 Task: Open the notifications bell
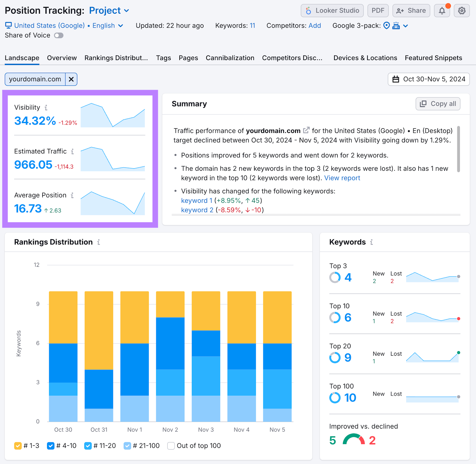click(442, 10)
